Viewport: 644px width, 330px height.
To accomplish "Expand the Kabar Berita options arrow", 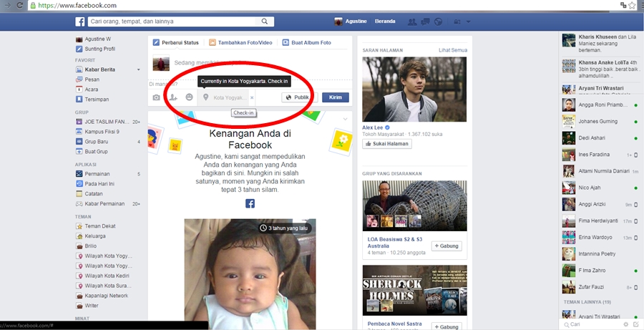I will pyautogui.click(x=139, y=69).
